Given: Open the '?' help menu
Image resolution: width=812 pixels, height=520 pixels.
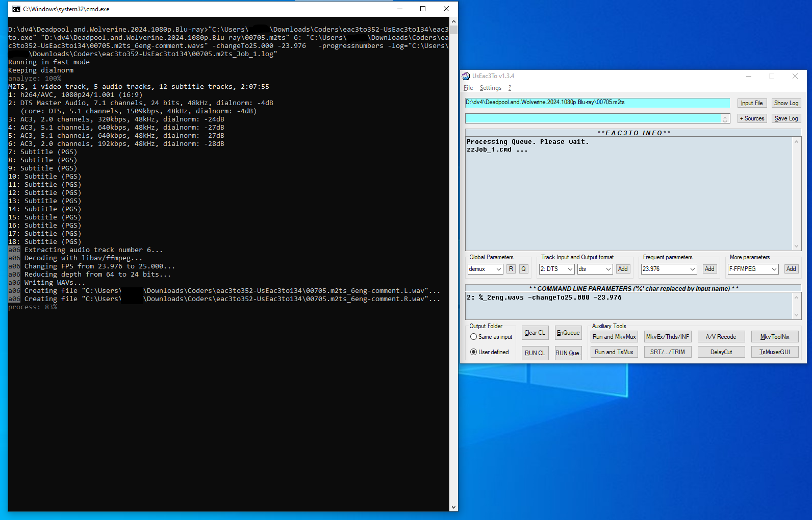Looking at the screenshot, I should tap(510, 88).
